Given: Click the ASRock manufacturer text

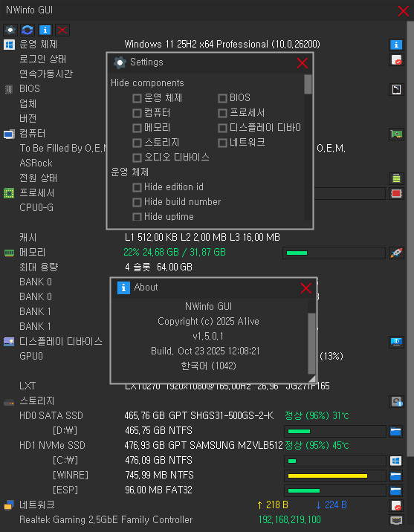Looking at the screenshot, I should click(36, 163).
